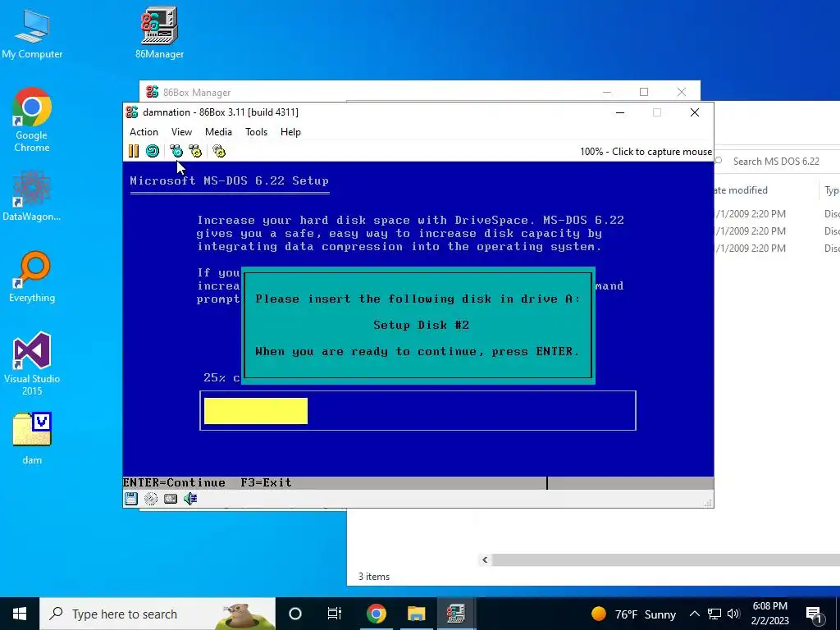The width and height of the screenshot is (840, 630).
Task: Click 86Box taskbar button
Action: [x=456, y=614]
